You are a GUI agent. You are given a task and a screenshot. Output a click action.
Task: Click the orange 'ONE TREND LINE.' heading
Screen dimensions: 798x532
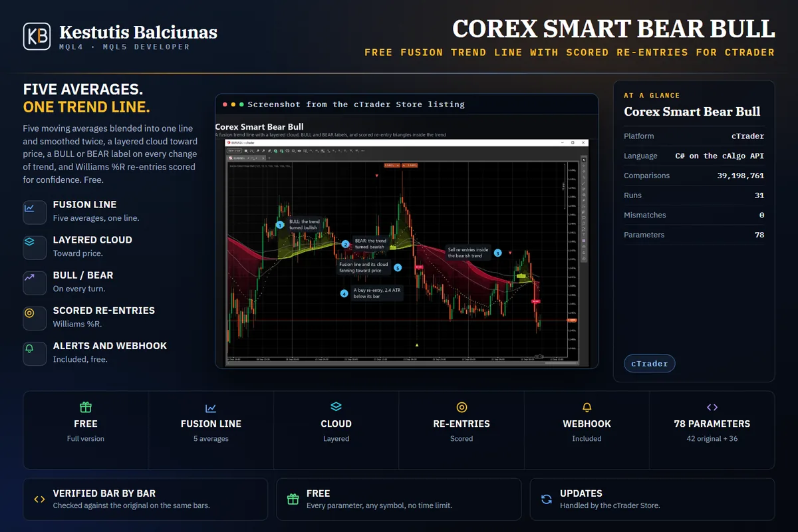point(86,107)
